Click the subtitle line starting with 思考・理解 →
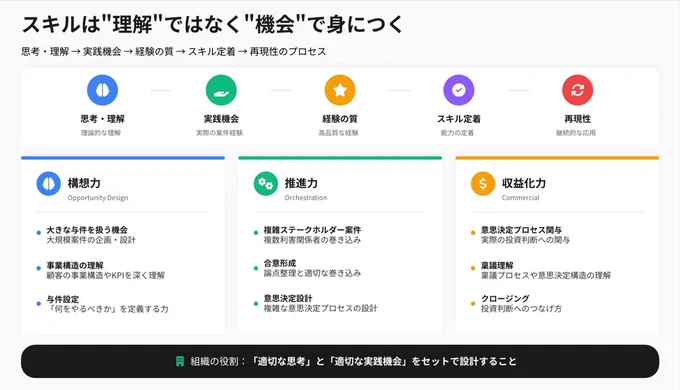 click(173, 52)
